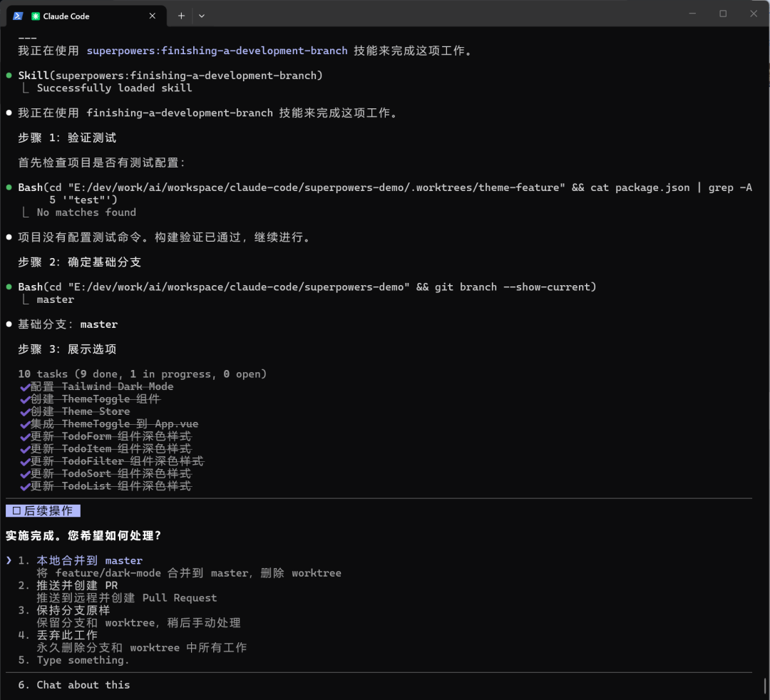Click the task text 更新 TodoList 组件深色样式
Screen dimensions: 770x700
(111, 486)
